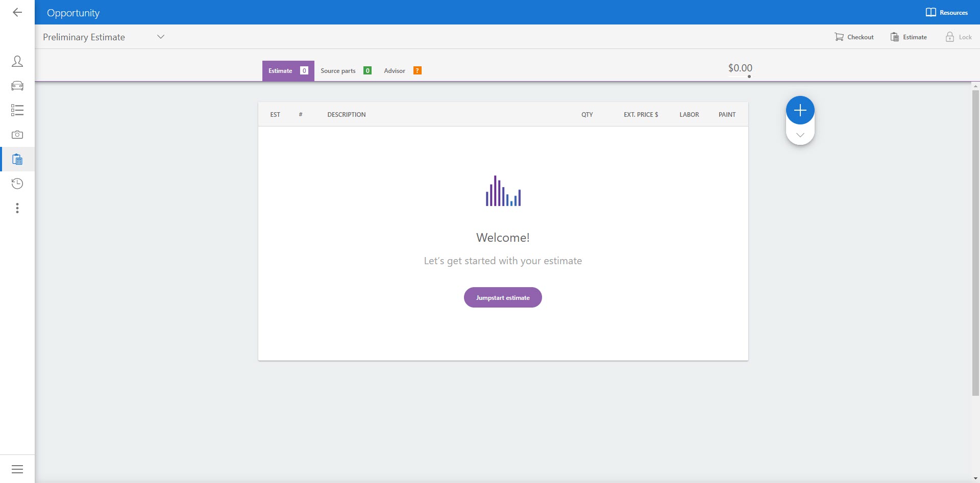Expand the hamburger menu at bottom left
This screenshot has height=483, width=980.
[17, 469]
